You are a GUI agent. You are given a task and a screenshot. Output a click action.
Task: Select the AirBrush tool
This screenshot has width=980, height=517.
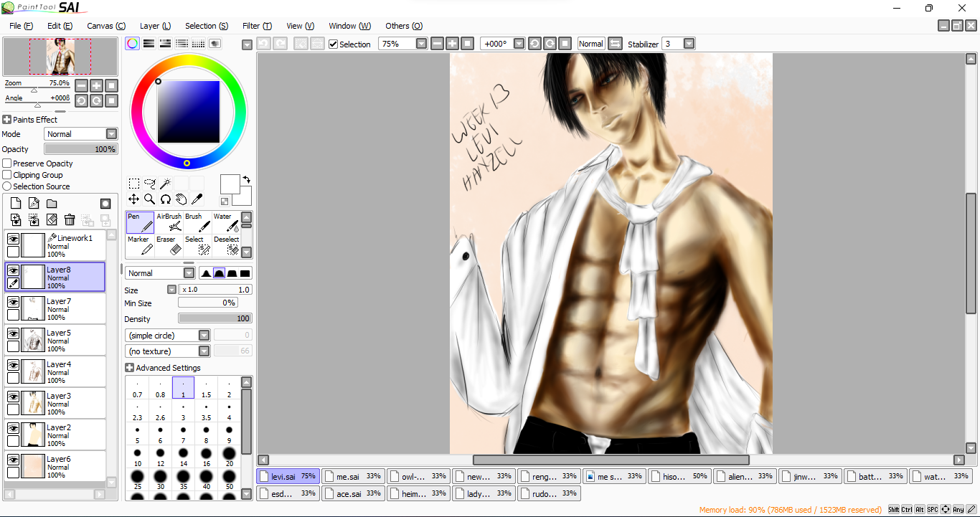pos(169,223)
